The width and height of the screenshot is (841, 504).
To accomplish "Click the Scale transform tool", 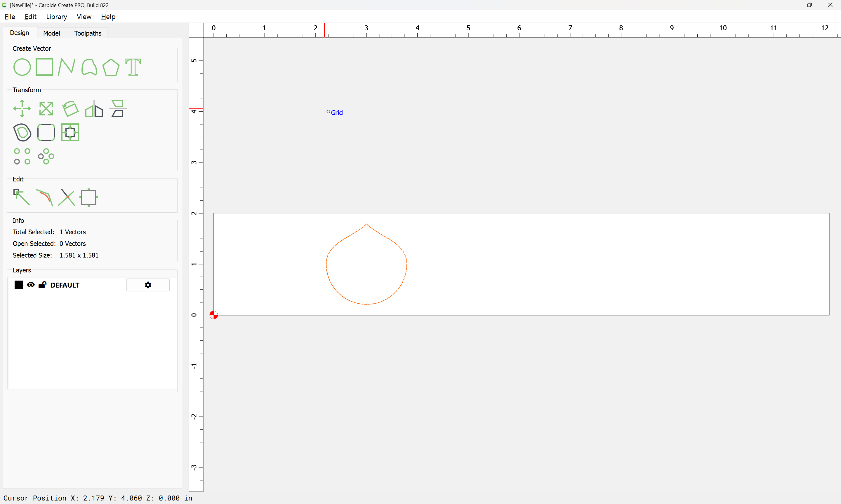I will coord(46,109).
